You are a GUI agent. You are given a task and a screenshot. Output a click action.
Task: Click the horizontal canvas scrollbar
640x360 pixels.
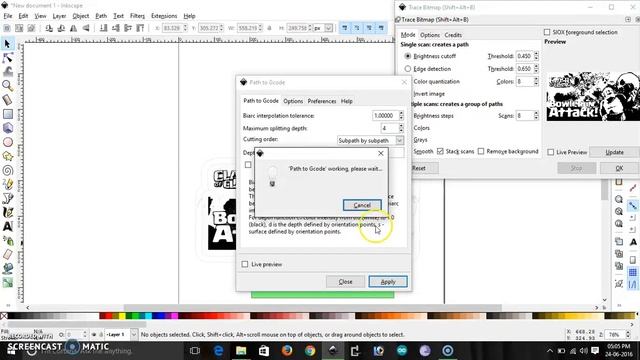(x=312, y=307)
